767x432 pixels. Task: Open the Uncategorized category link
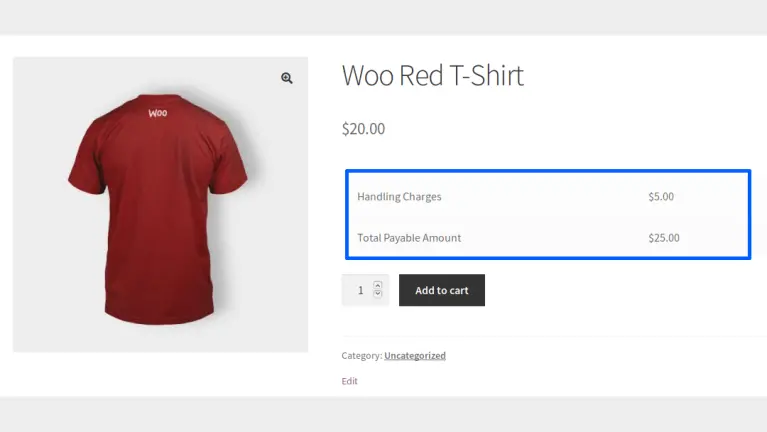415,355
